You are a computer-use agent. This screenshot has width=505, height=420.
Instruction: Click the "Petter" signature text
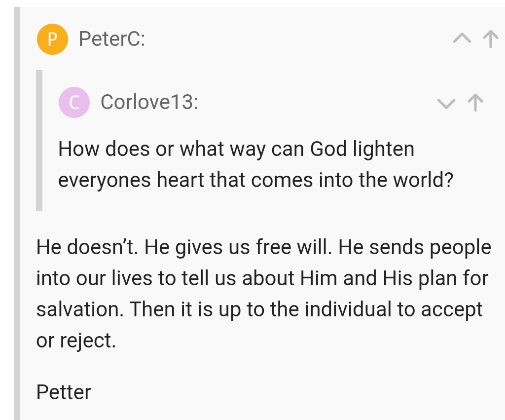[x=64, y=392]
